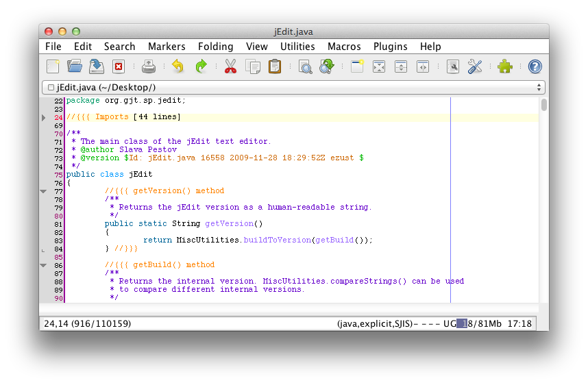588x385 pixels.
Task: Cut selection using the scissors icon
Action: (230, 66)
